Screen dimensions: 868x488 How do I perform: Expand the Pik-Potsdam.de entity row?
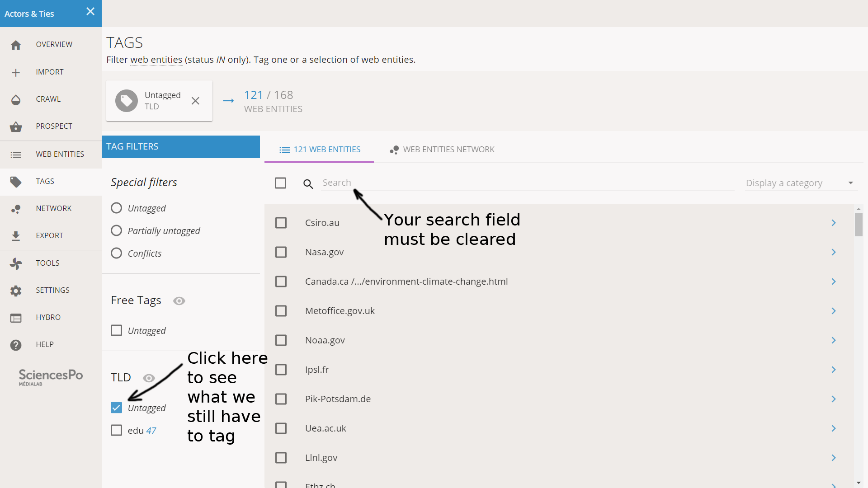(x=834, y=399)
